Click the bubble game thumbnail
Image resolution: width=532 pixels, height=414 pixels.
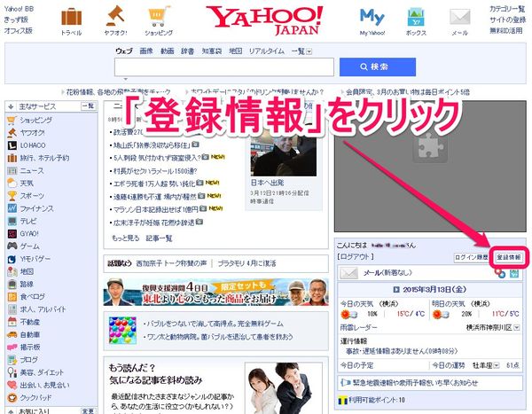click(122, 330)
